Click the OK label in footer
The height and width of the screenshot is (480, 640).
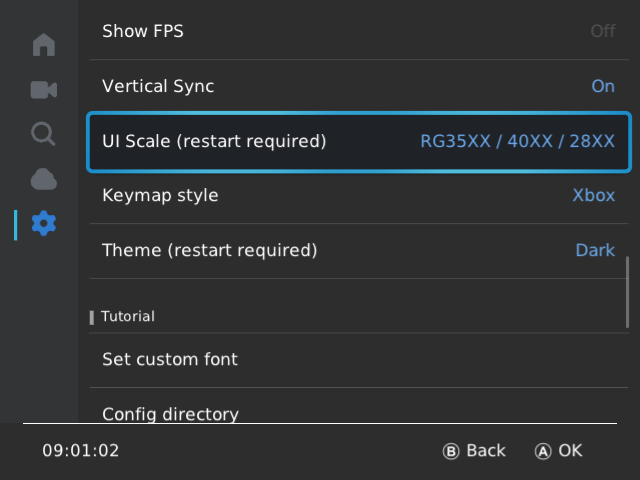tap(570, 451)
